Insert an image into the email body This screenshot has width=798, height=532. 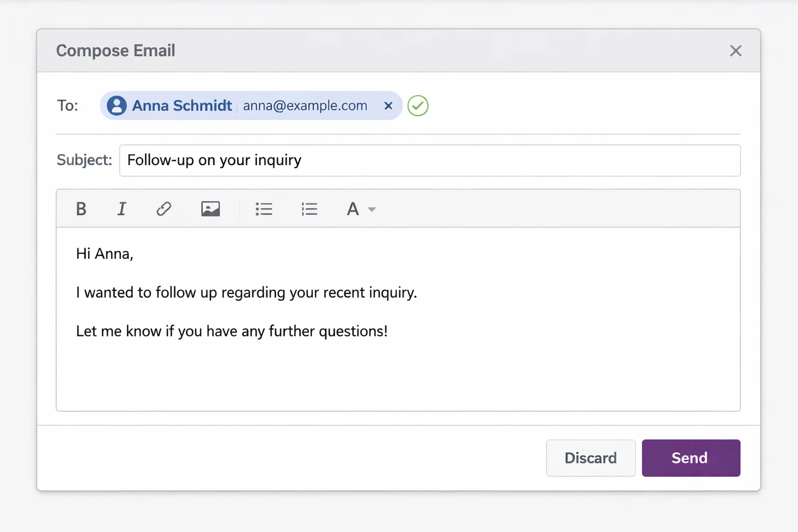click(x=210, y=208)
